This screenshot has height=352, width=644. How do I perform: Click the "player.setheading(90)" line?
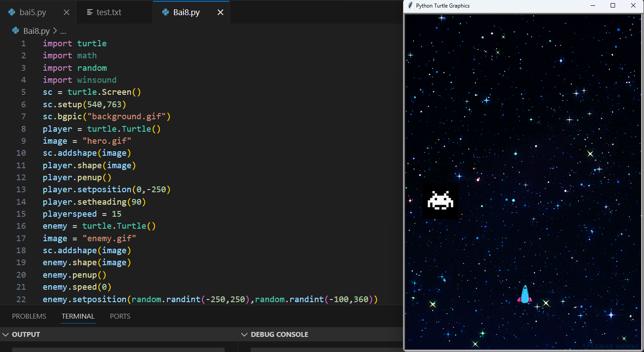[x=94, y=202]
